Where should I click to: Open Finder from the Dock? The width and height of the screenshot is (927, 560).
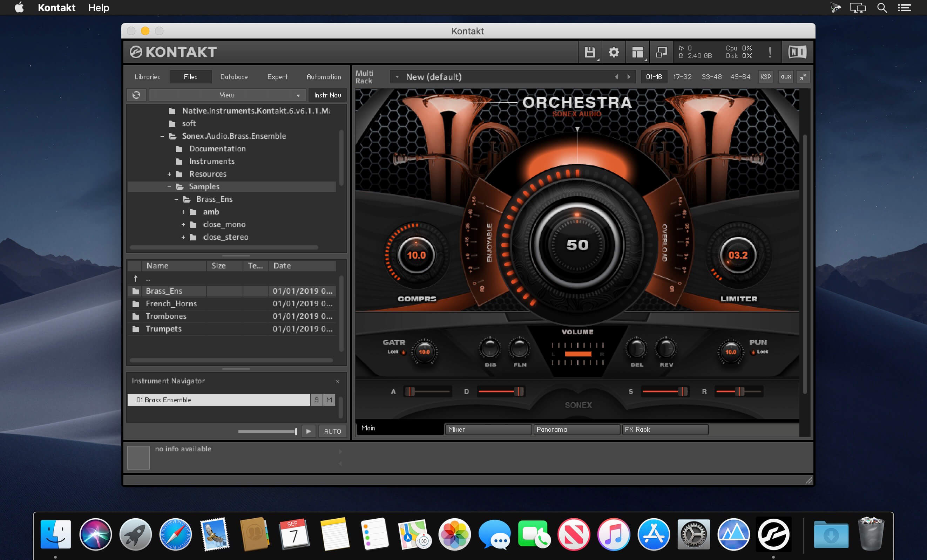click(55, 534)
